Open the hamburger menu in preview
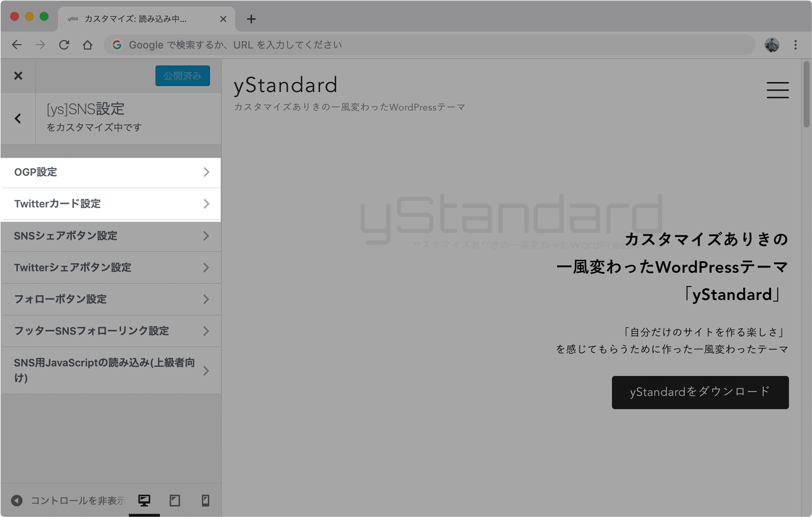The width and height of the screenshot is (812, 517). [777, 90]
